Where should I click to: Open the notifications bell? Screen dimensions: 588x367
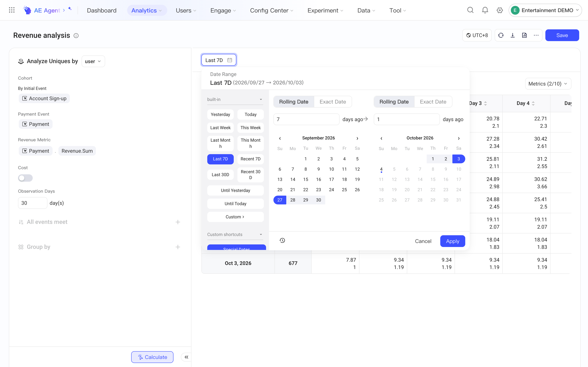(x=485, y=10)
